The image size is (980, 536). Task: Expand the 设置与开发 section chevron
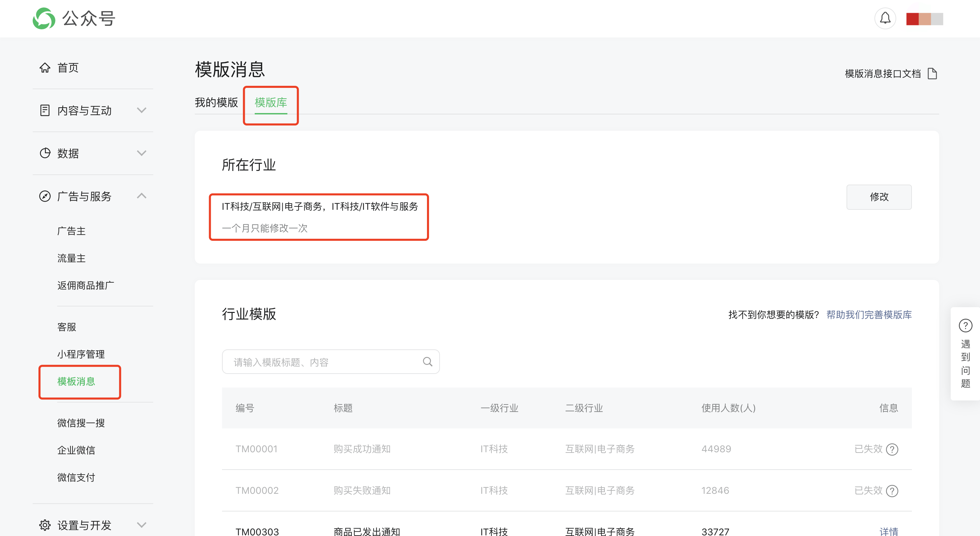point(142,525)
